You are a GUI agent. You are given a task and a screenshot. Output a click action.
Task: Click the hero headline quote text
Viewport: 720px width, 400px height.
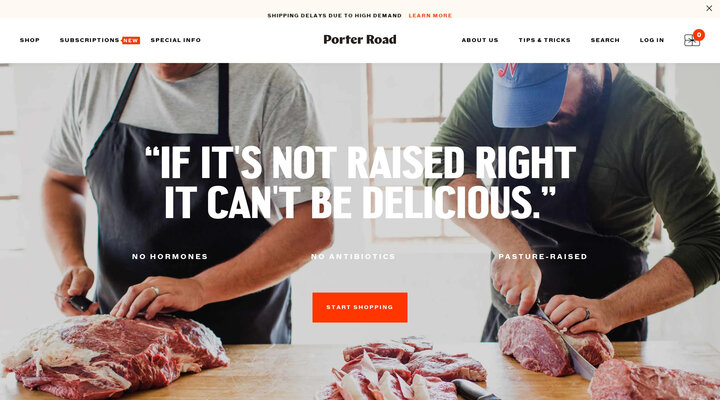click(x=360, y=182)
